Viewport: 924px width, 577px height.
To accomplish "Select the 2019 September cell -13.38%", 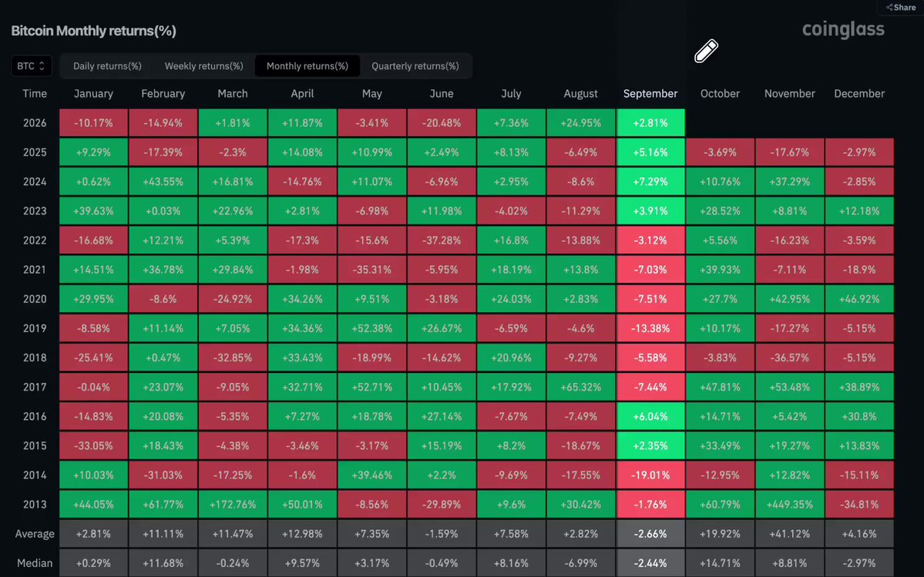I will pyautogui.click(x=650, y=328).
